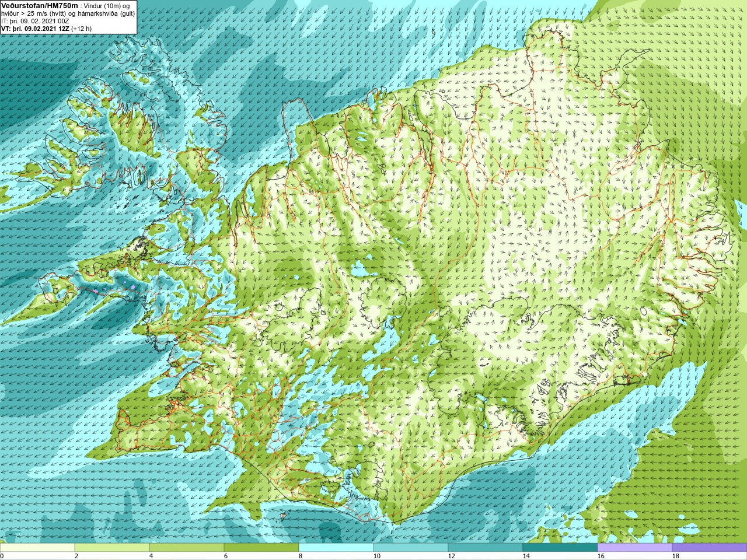The width and height of the screenshot is (747, 560).
Task: Click the dark green 6–8 legend swatch
Action: (x=261, y=548)
